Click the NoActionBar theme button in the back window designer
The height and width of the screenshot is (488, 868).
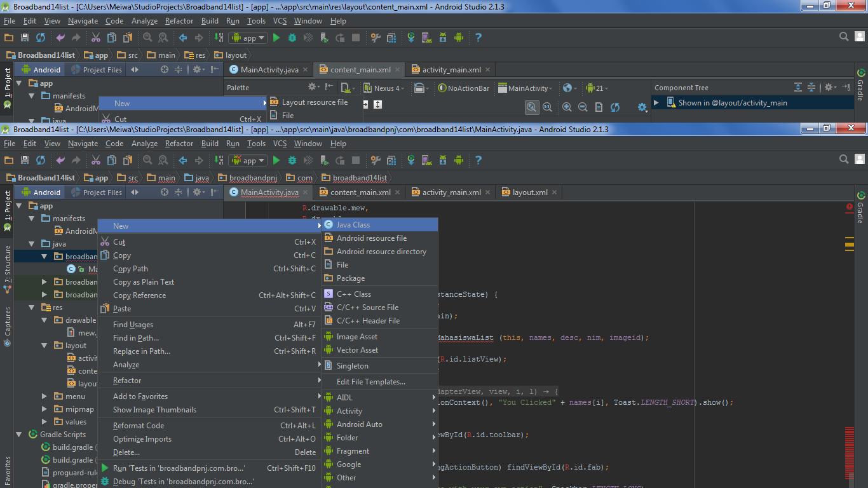464,88
